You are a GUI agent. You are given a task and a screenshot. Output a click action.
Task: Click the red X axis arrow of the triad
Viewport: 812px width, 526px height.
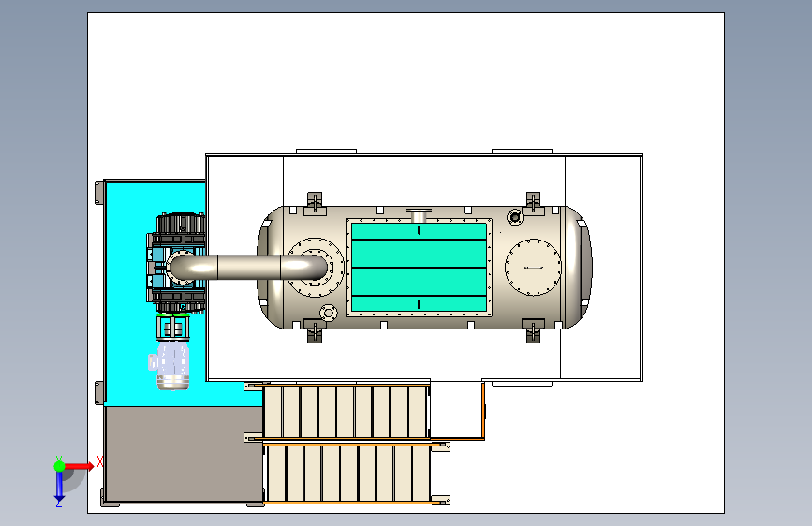[79, 466]
